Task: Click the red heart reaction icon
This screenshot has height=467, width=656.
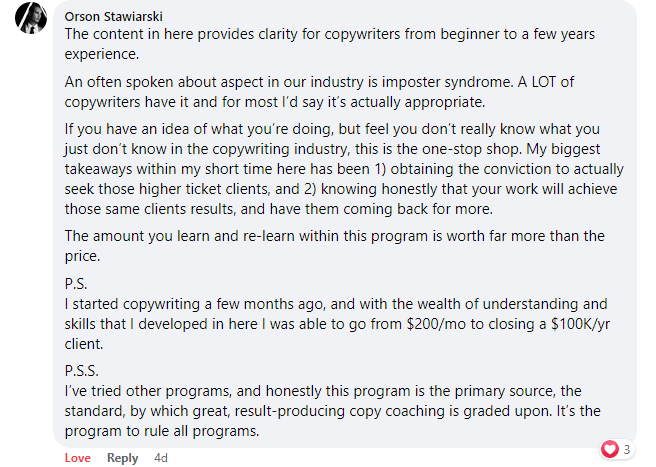Action: click(x=610, y=449)
